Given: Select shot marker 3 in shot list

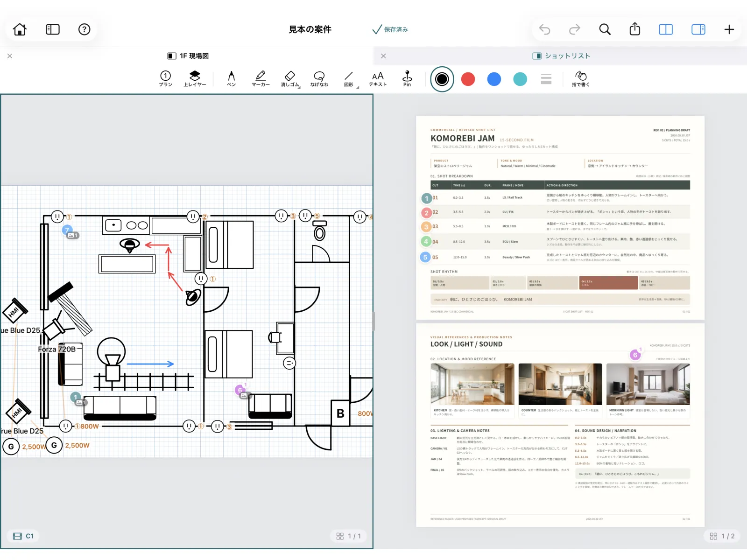Looking at the screenshot, I should pyautogui.click(x=426, y=227).
